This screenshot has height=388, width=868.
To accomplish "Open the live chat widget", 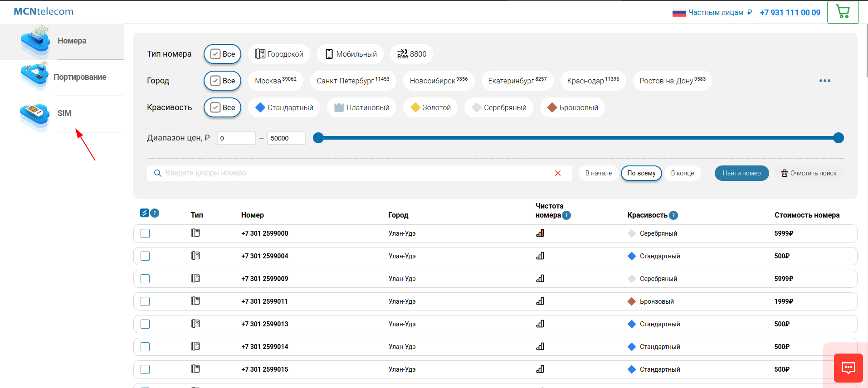I will 848,368.
